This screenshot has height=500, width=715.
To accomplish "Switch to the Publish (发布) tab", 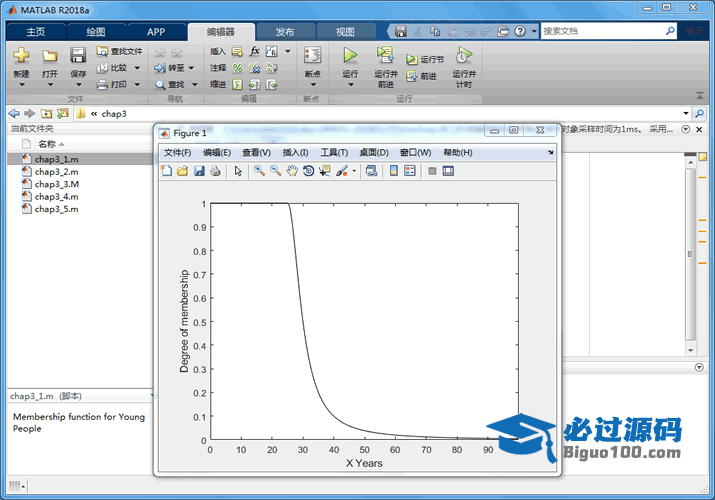I will tap(285, 32).
